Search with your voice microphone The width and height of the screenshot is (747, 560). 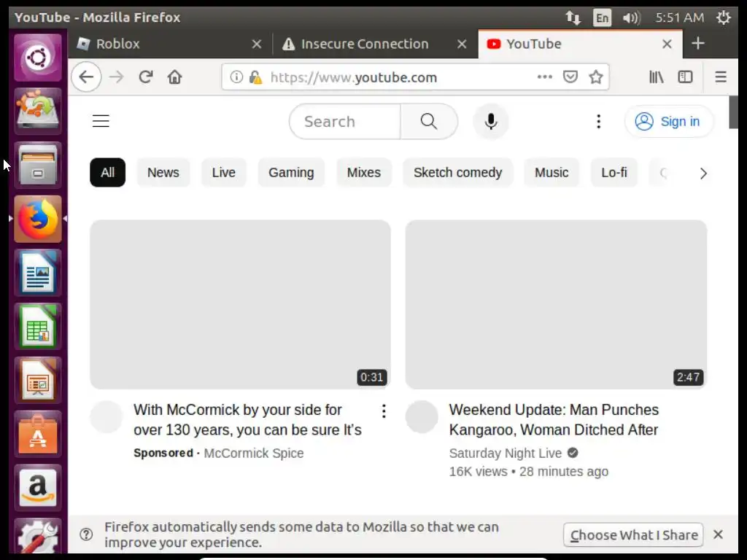click(x=491, y=122)
